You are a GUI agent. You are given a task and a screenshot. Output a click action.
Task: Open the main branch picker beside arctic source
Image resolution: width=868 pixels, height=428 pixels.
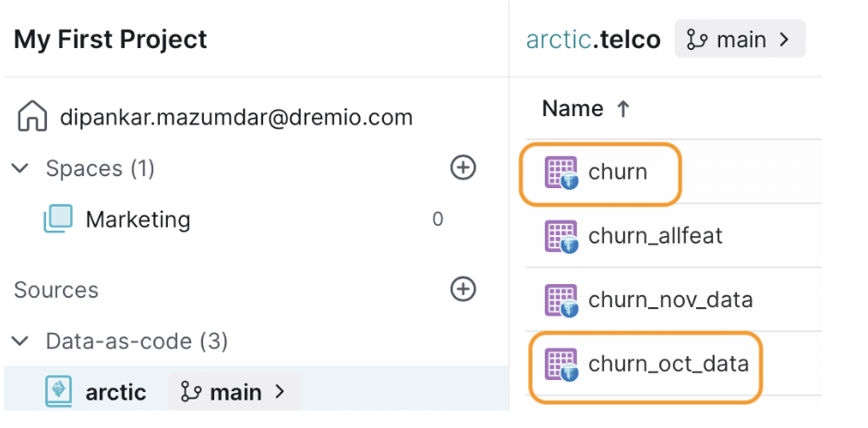click(x=234, y=391)
